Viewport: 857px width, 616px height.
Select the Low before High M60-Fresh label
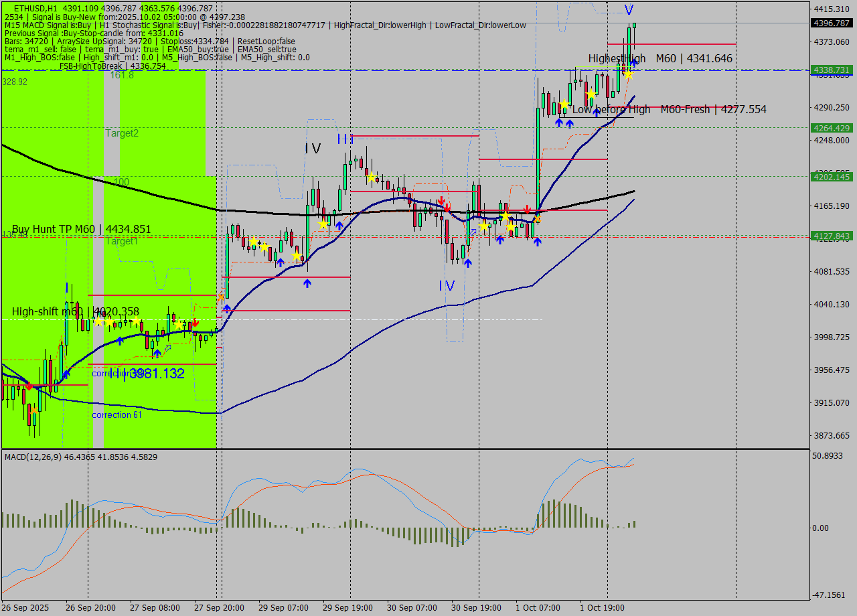[669, 109]
